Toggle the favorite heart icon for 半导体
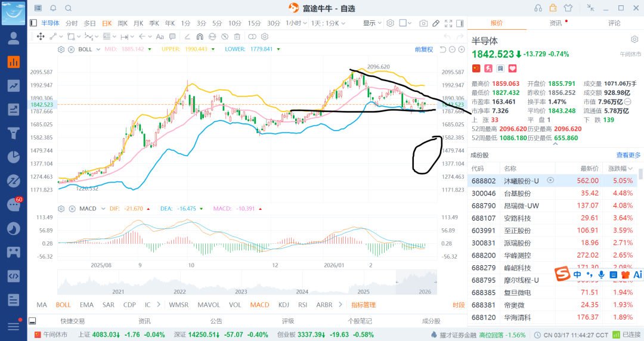This screenshot has width=644, height=341. [x=513, y=68]
